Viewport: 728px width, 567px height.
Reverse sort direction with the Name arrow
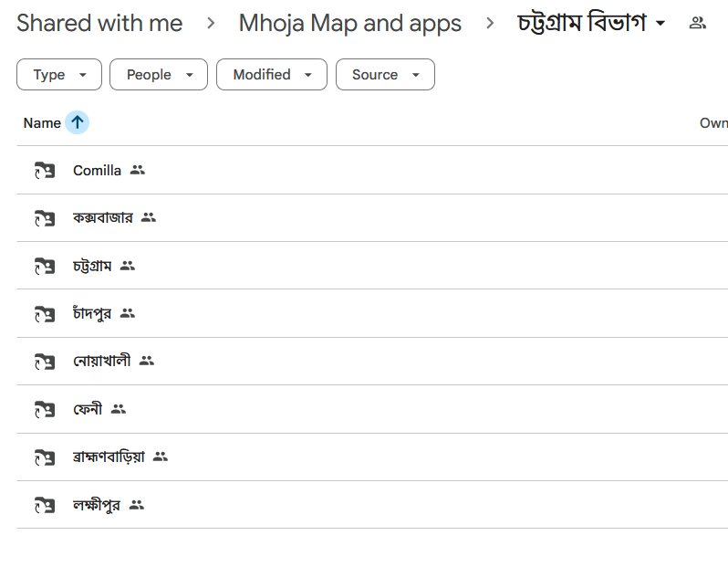77,122
